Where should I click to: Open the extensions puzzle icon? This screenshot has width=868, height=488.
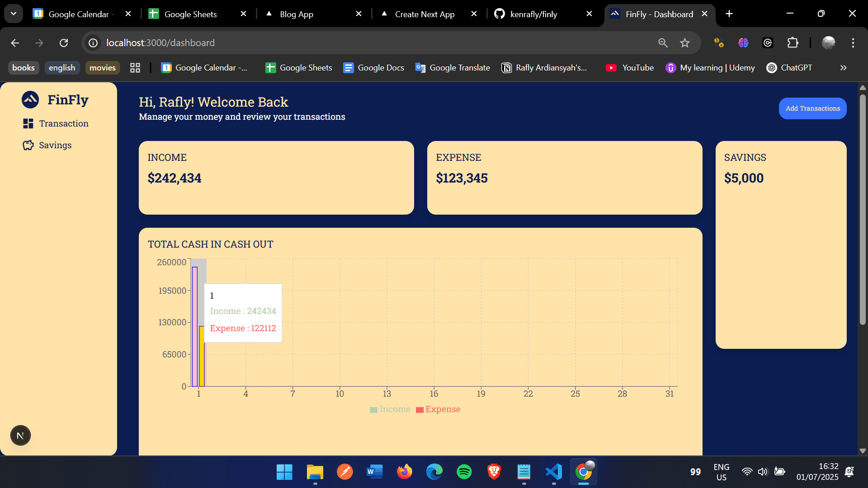793,42
